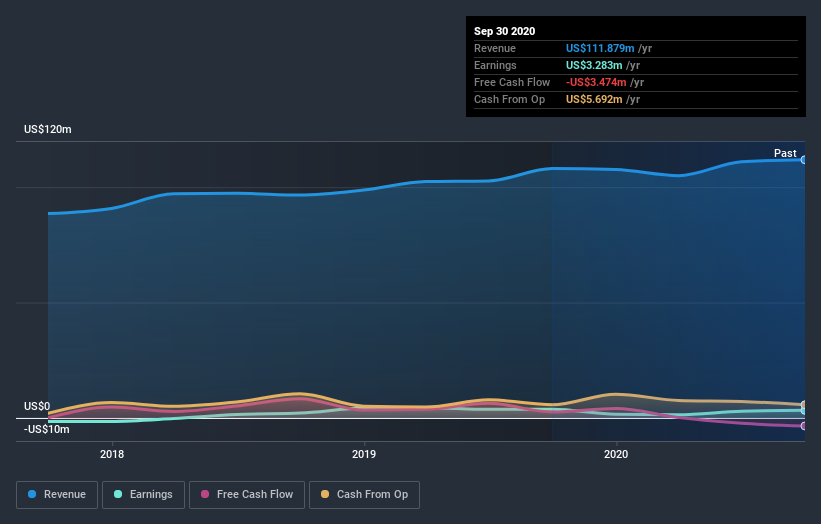The width and height of the screenshot is (821, 524).
Task: Click the Cash From Op label in tooltip
Action: tap(509, 99)
